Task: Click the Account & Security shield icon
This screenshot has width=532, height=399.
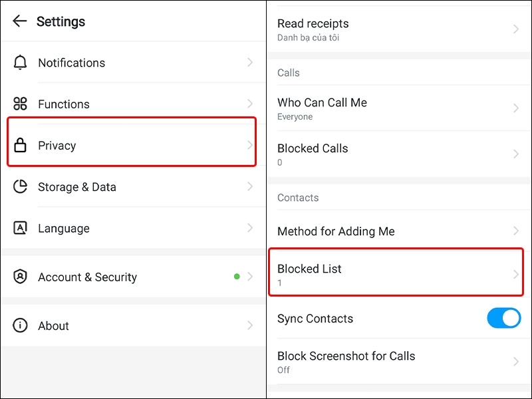Action: click(20, 277)
